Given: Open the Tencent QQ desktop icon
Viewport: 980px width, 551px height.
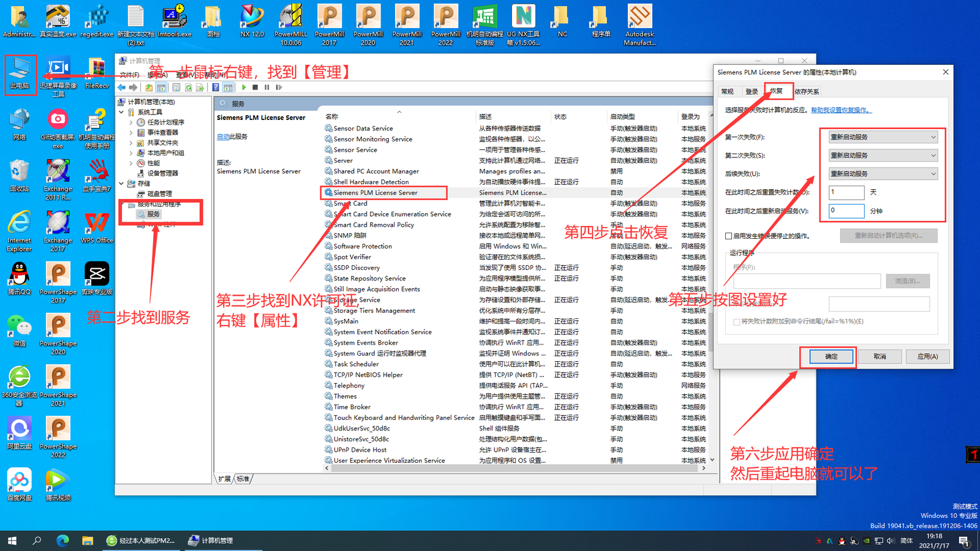Looking at the screenshot, I should coord(20,279).
